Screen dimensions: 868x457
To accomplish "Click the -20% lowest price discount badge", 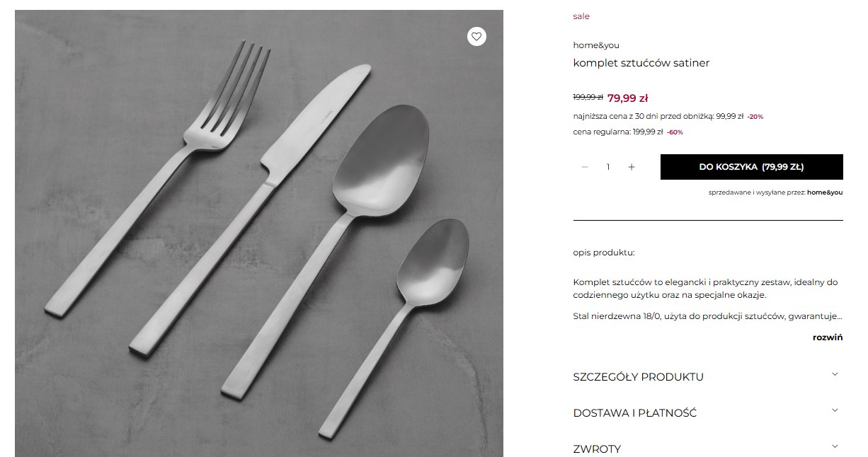I will [x=755, y=117].
